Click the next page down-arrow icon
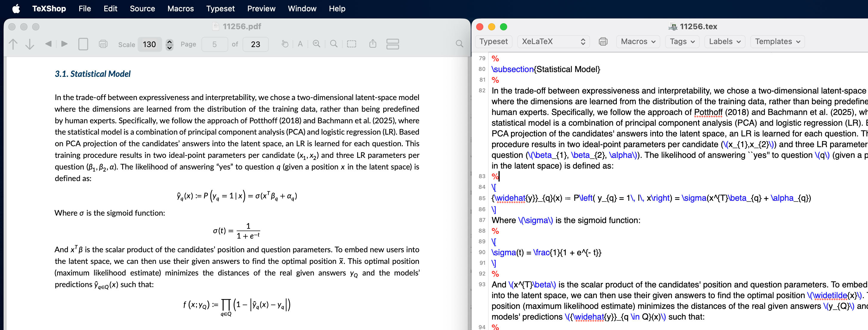Image resolution: width=868 pixels, height=330 pixels. click(30, 44)
